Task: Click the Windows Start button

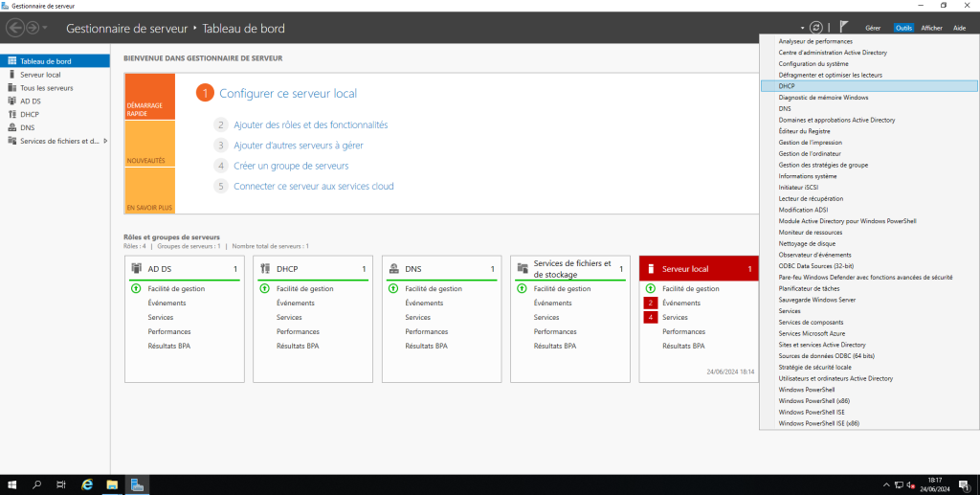Action: pyautogui.click(x=12, y=484)
